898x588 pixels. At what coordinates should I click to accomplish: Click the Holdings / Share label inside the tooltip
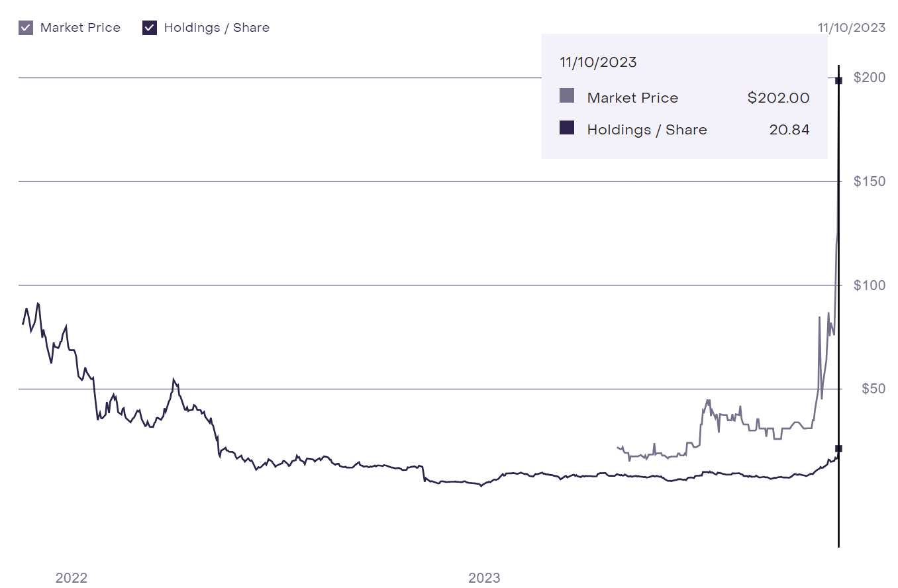646,130
